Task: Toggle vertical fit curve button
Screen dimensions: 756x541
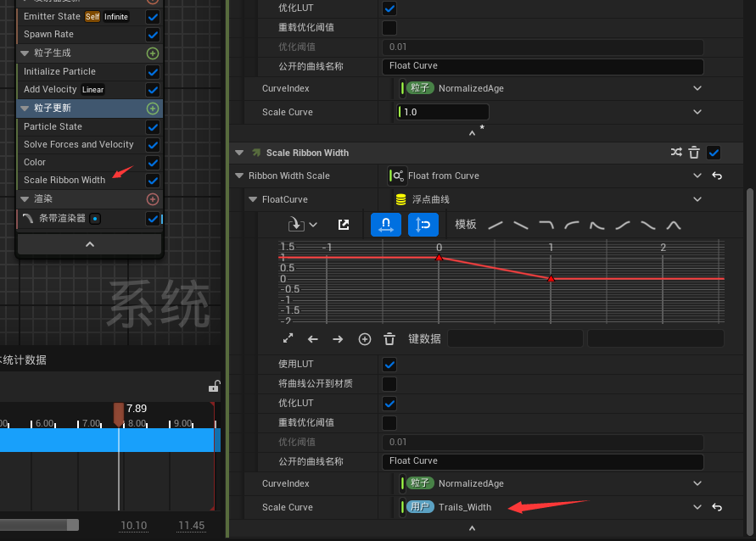Action: click(x=423, y=225)
